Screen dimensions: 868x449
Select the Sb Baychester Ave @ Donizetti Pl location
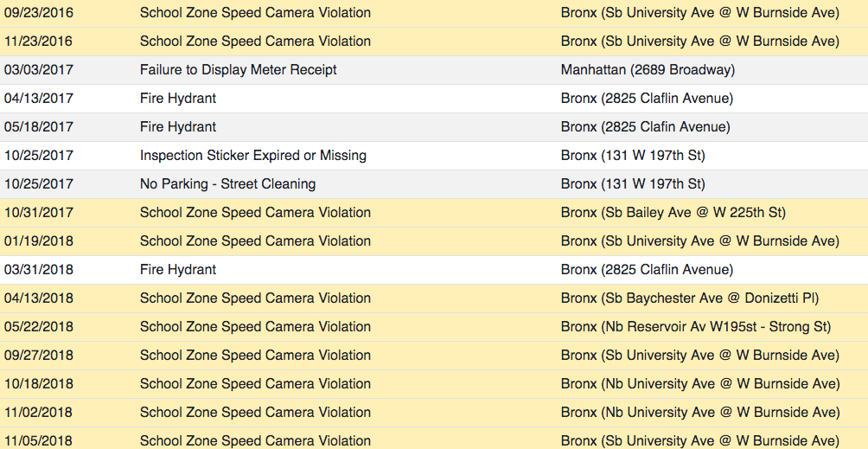pyautogui.click(x=710, y=298)
